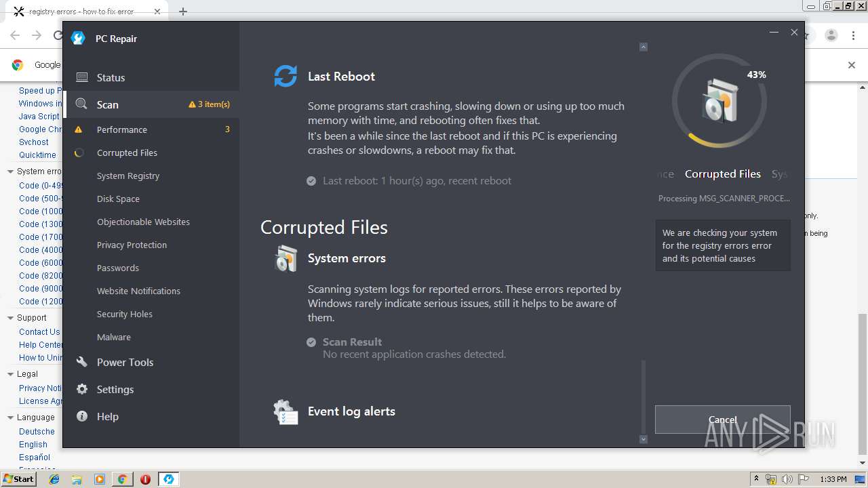Select Security Holes category

coord(151,314)
